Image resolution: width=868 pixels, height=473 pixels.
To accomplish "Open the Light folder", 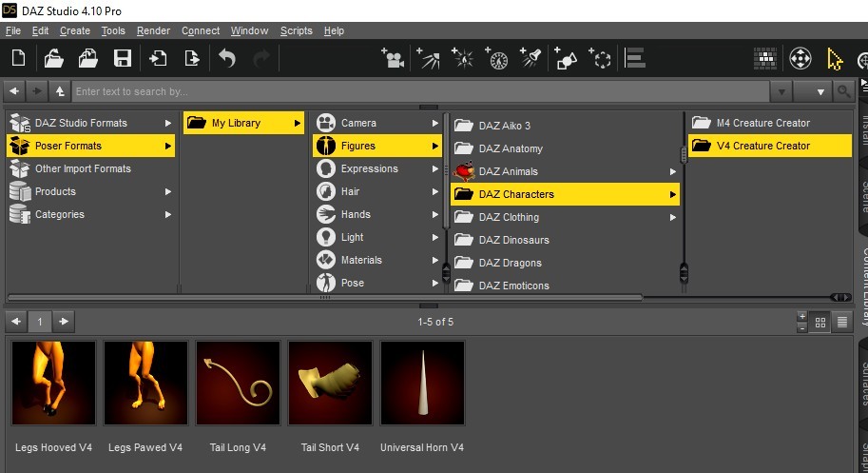I will (377, 237).
